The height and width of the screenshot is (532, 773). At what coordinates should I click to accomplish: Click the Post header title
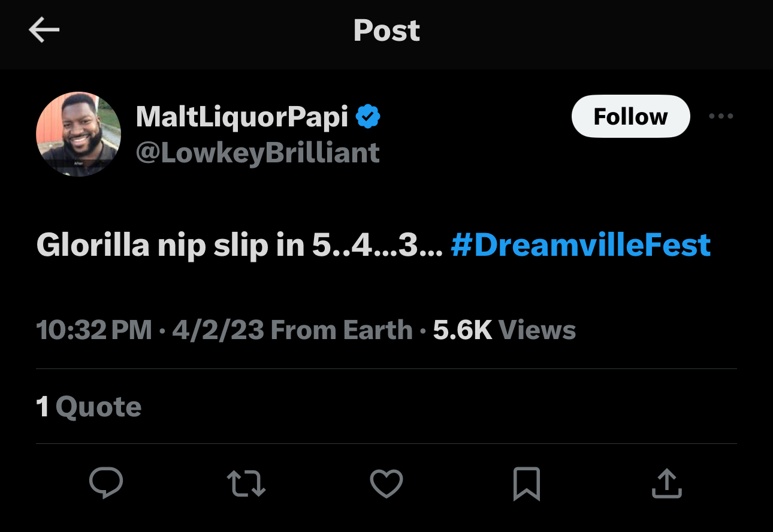point(386,30)
